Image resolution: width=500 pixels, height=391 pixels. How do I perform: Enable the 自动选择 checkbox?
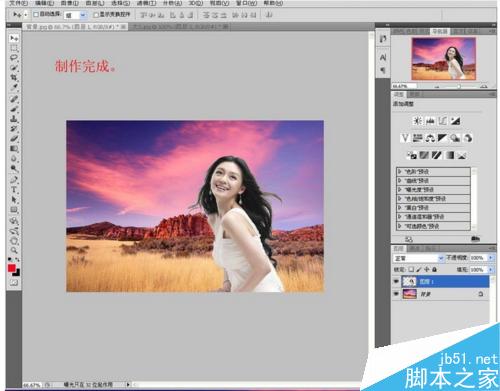[x=36, y=15]
